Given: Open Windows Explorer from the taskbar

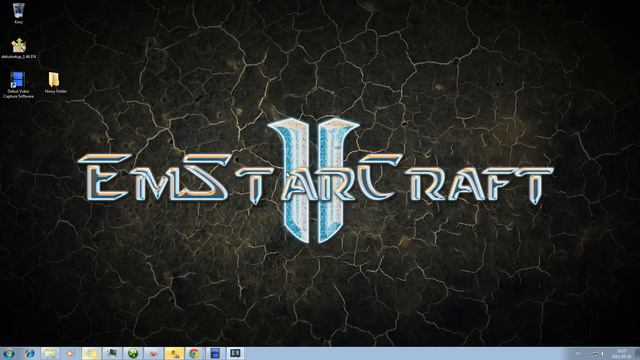Looking at the screenshot, I should 50,353.
